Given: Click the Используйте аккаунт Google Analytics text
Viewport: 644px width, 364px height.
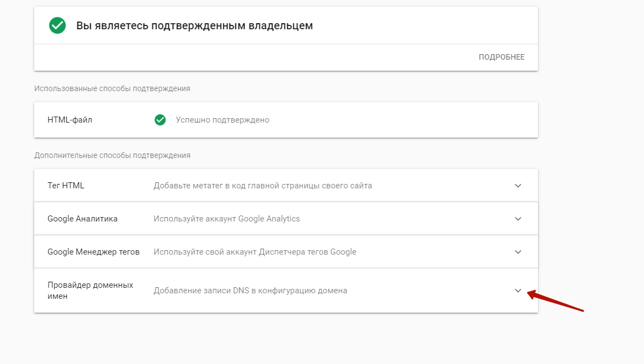Looking at the screenshot, I should point(226,219).
